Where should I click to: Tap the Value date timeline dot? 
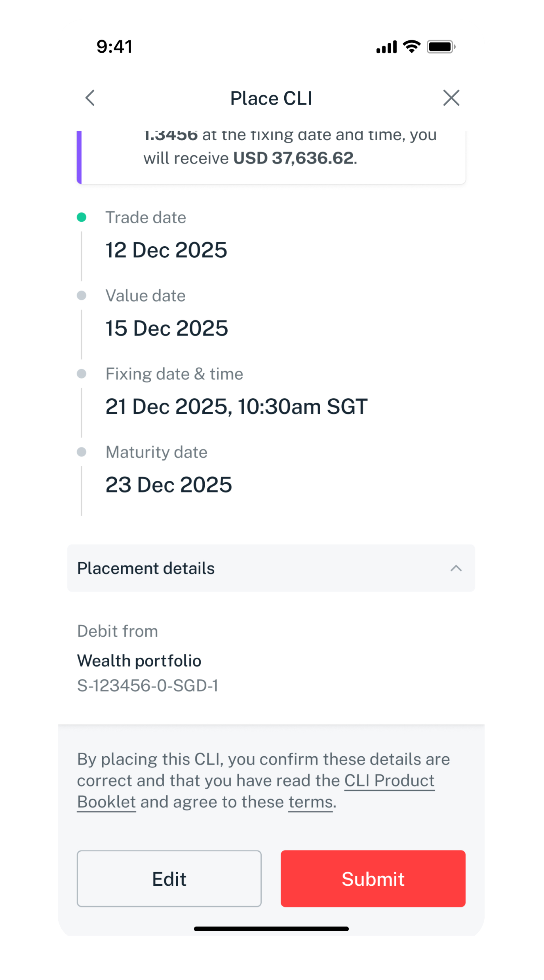(82, 295)
